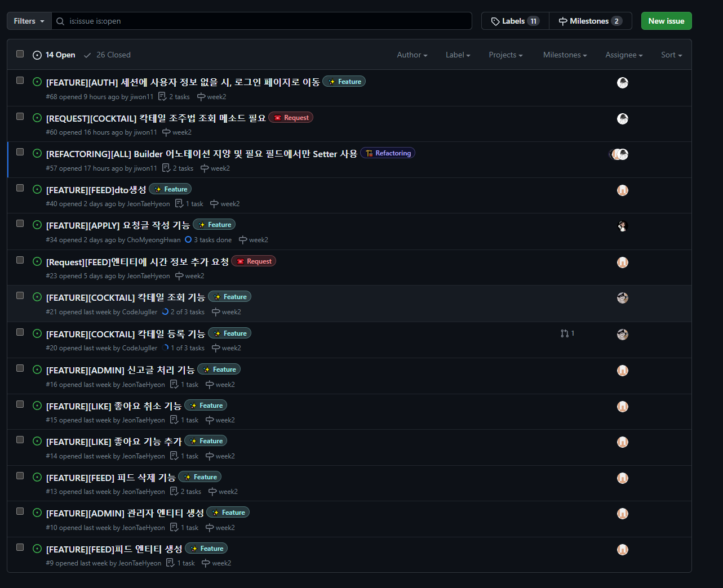Open the Assignee filter dropdown

[623, 55]
